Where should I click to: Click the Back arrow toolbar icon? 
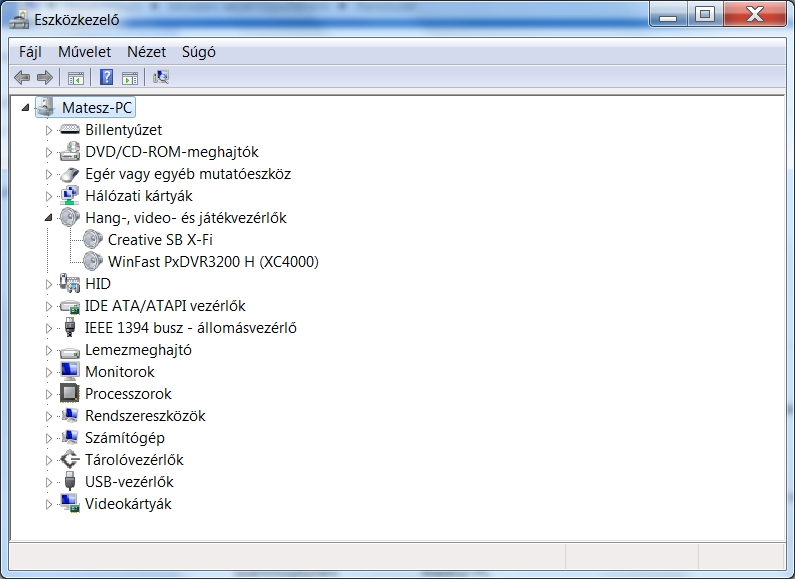[x=22, y=78]
